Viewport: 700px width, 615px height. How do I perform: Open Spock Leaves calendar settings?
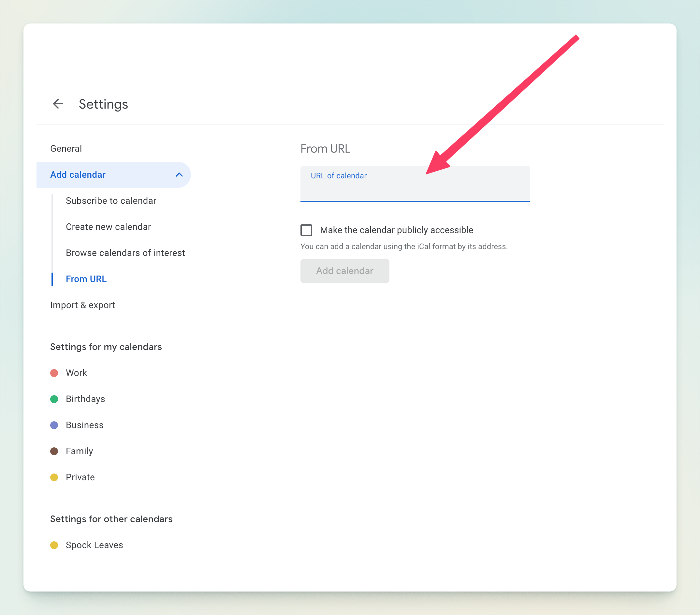[x=94, y=545]
